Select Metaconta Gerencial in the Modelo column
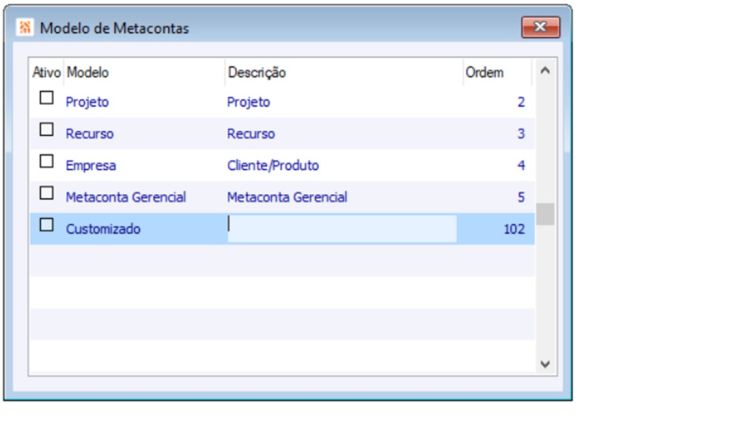Image resolution: width=750 pixels, height=422 pixels. tap(126, 197)
